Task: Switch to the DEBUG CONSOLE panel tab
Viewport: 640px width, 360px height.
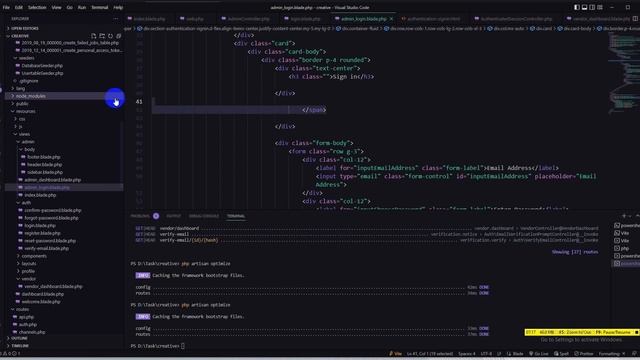Action: (x=204, y=216)
